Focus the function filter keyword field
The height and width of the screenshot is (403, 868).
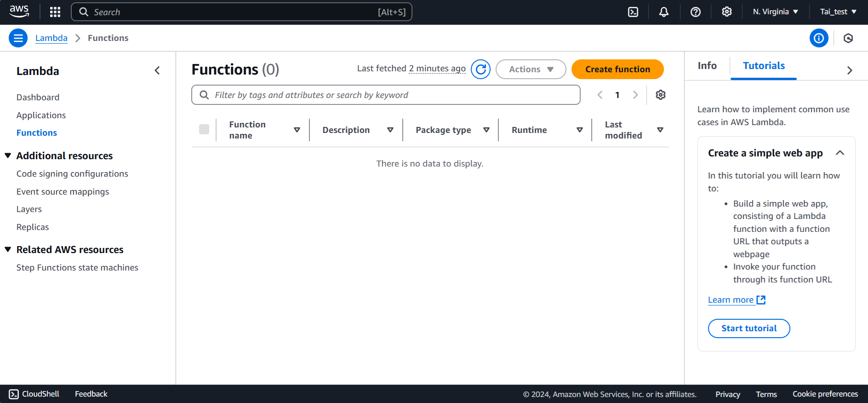click(x=386, y=95)
